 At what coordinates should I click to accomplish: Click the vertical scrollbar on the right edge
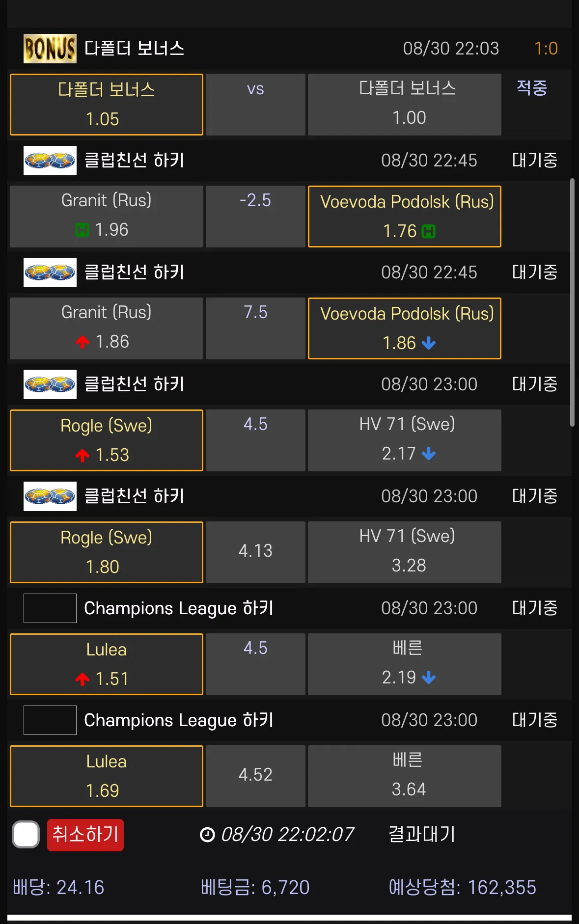(x=572, y=302)
